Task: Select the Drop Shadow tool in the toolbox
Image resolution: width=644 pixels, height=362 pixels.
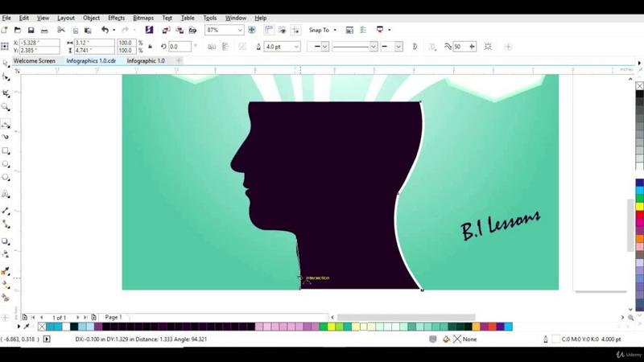Action: tap(6, 241)
